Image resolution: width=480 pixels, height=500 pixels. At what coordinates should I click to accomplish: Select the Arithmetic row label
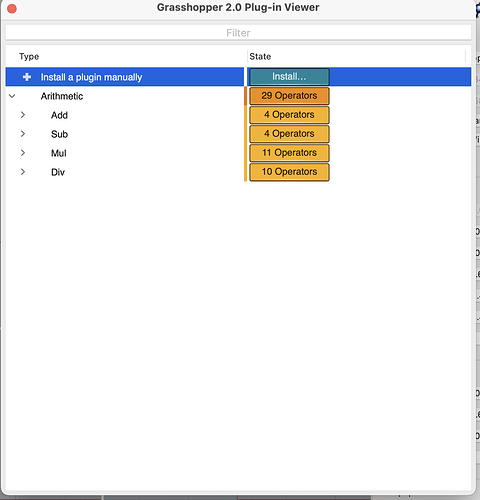tap(62, 96)
